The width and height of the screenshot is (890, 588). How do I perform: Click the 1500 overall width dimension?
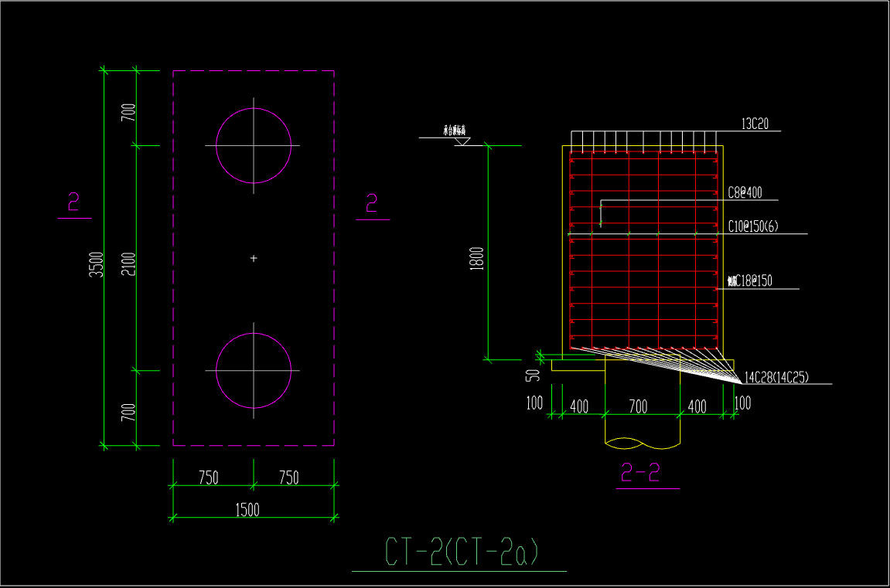[x=247, y=509]
